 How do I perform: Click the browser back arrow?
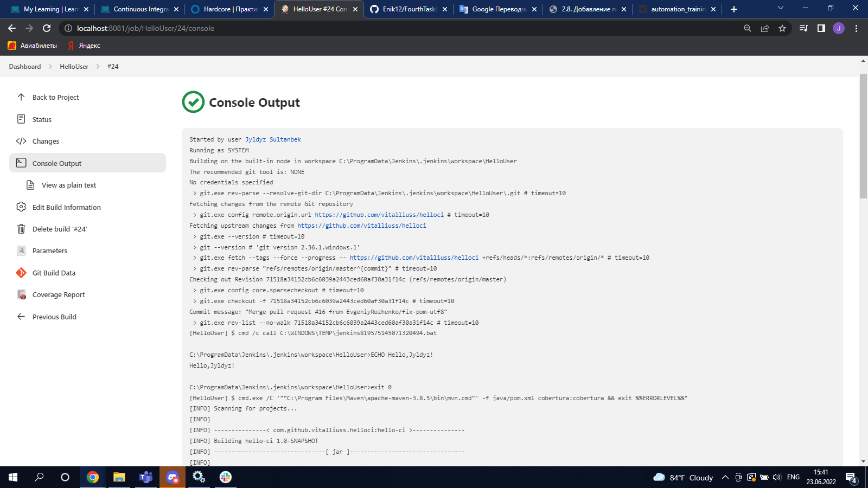[12, 28]
